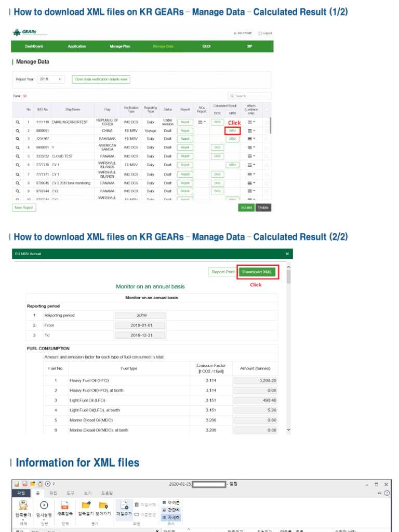Click EU MRV Annual dialog scrollbar thumb

click(x=289, y=276)
